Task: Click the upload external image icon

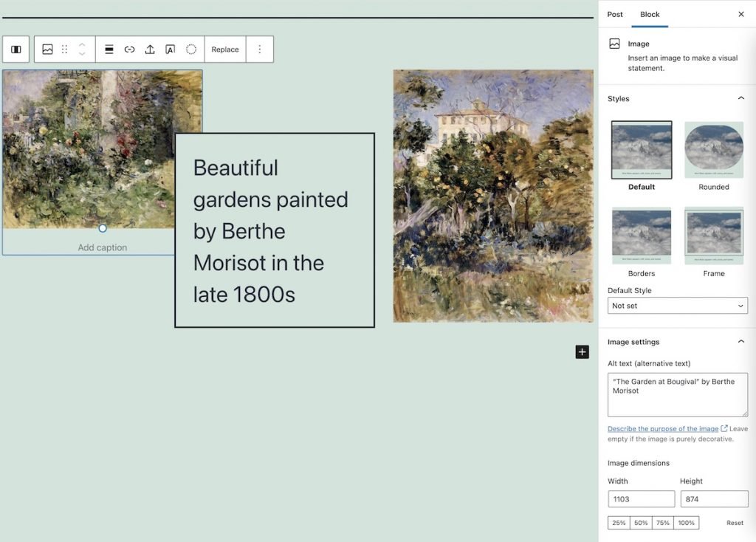Action: [150, 49]
